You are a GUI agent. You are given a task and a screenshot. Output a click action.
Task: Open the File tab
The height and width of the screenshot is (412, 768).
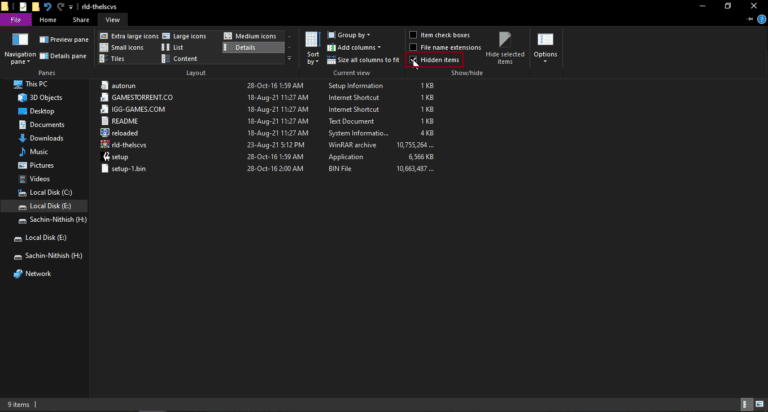tap(16, 20)
